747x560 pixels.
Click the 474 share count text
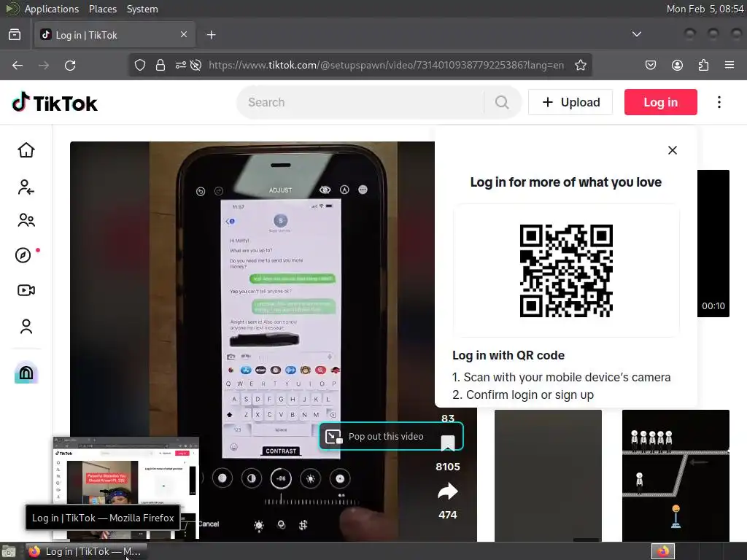pos(448,515)
